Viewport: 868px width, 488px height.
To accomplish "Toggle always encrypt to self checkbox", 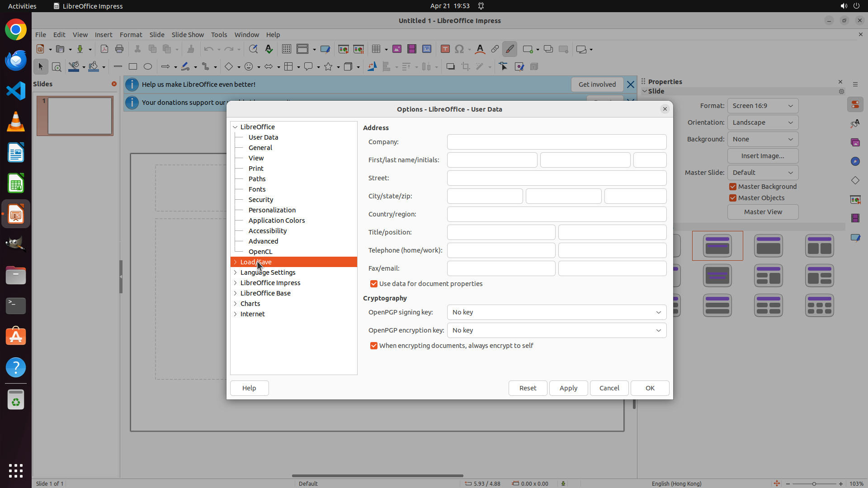I will (374, 346).
